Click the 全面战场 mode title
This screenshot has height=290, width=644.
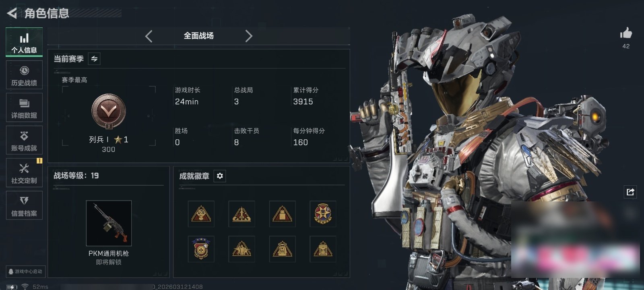199,36
